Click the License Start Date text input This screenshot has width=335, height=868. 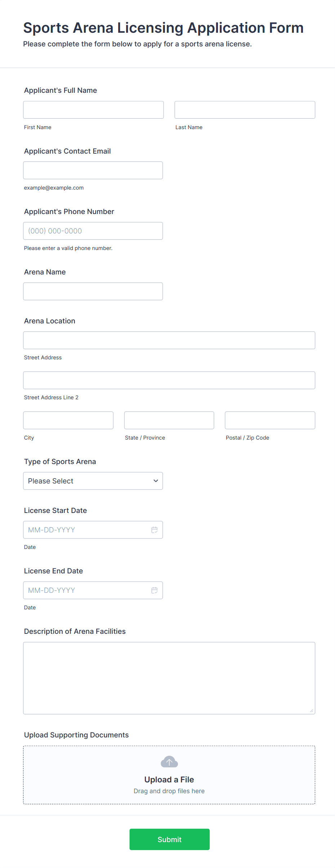(86, 530)
